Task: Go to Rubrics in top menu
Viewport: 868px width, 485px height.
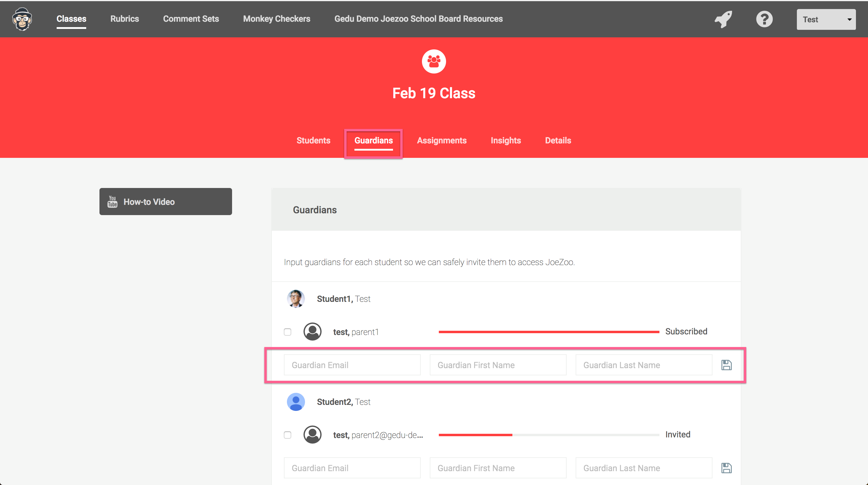Action: tap(124, 19)
